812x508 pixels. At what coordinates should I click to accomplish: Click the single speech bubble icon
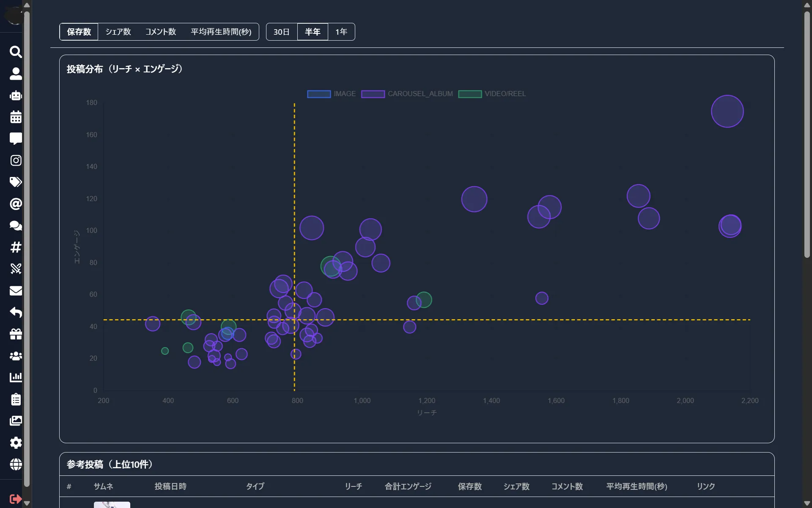(16, 139)
